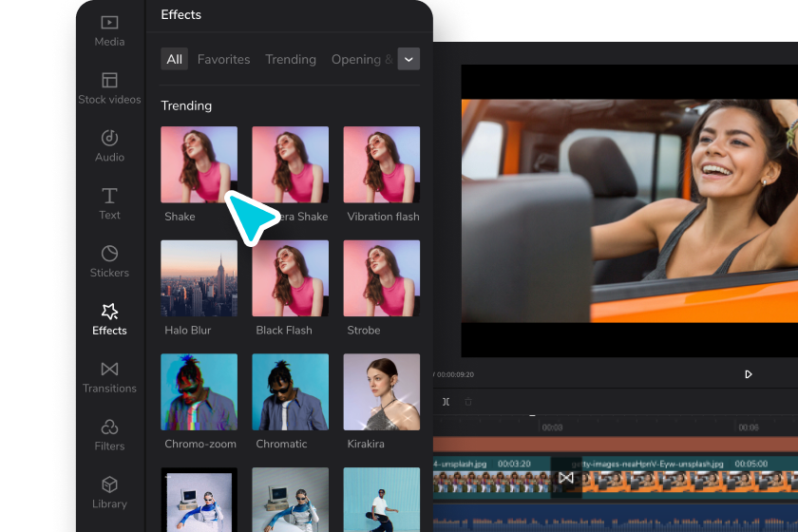Switch to the Audio section
798x532 pixels.
(109, 146)
